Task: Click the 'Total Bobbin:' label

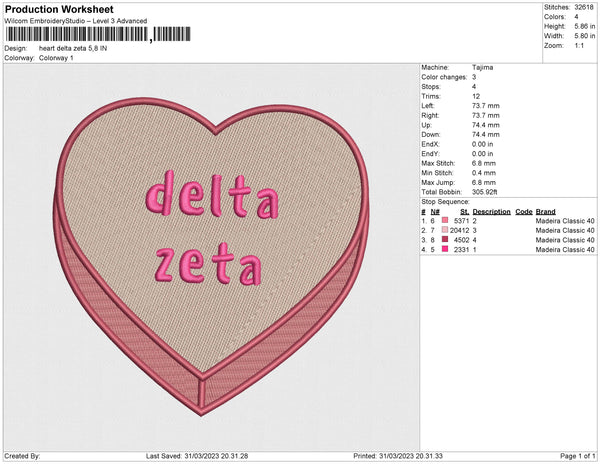Action: [x=442, y=192]
